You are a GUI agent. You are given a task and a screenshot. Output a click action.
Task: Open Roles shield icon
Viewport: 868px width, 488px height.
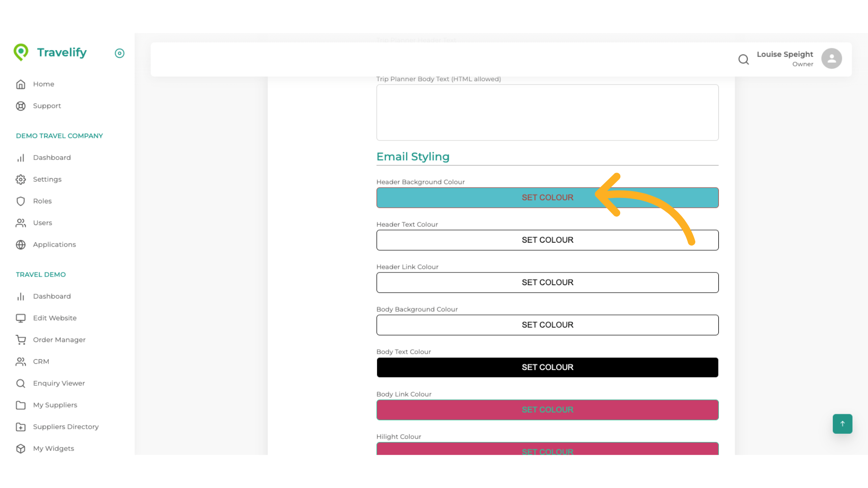(x=21, y=201)
